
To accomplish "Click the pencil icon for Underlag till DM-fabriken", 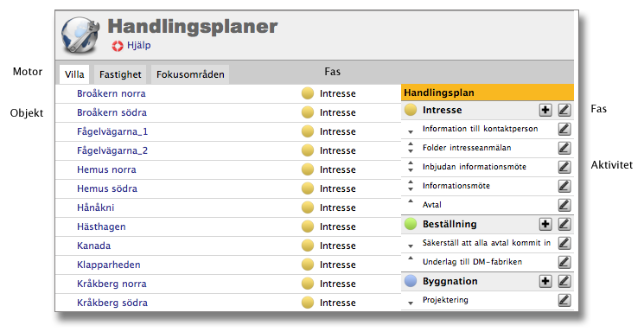I will click(x=564, y=262).
